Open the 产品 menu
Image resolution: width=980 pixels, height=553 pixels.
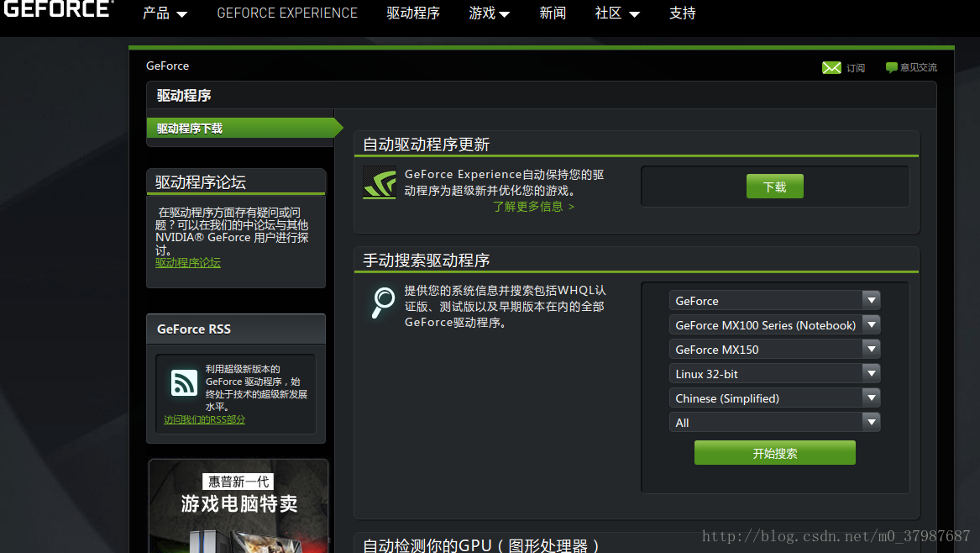click(165, 13)
